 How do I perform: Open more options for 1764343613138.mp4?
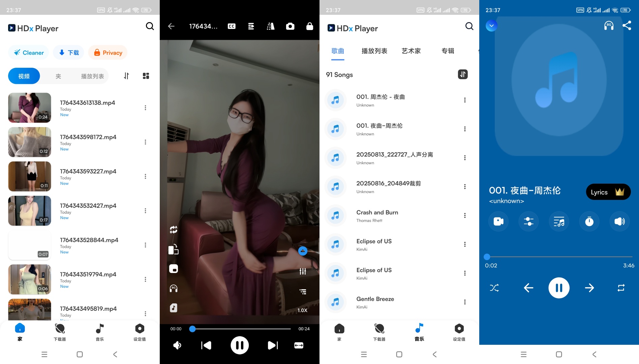point(145,108)
